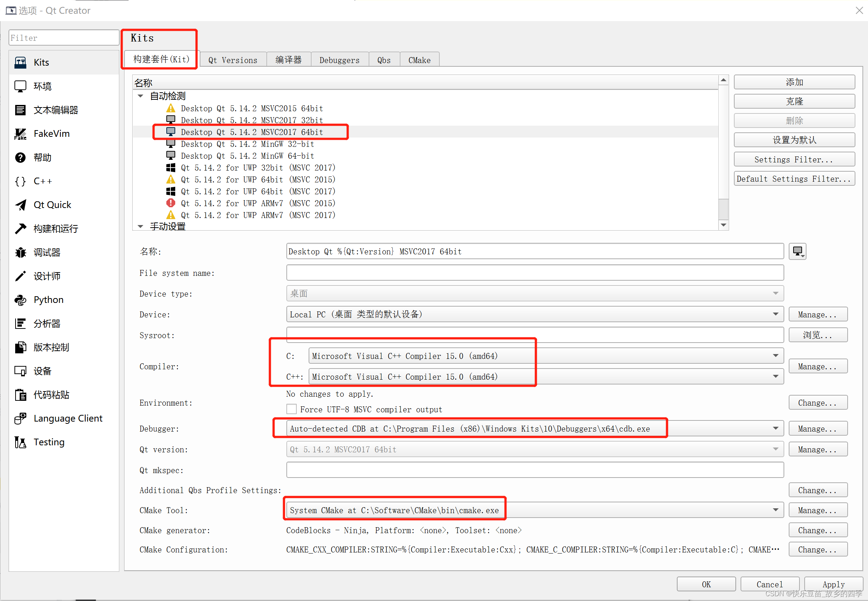Open the 设计师 designer settings category
The height and width of the screenshot is (601, 868).
[64, 276]
